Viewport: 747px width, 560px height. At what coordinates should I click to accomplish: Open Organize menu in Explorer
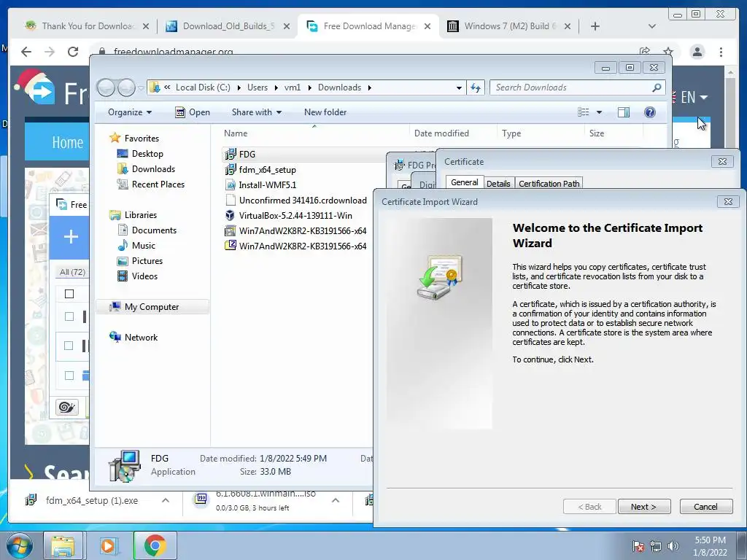coord(130,112)
